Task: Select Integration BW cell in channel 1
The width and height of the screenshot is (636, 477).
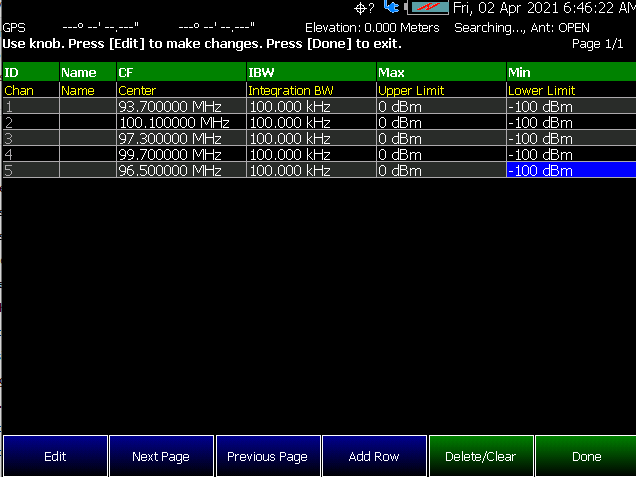Action: (x=311, y=106)
